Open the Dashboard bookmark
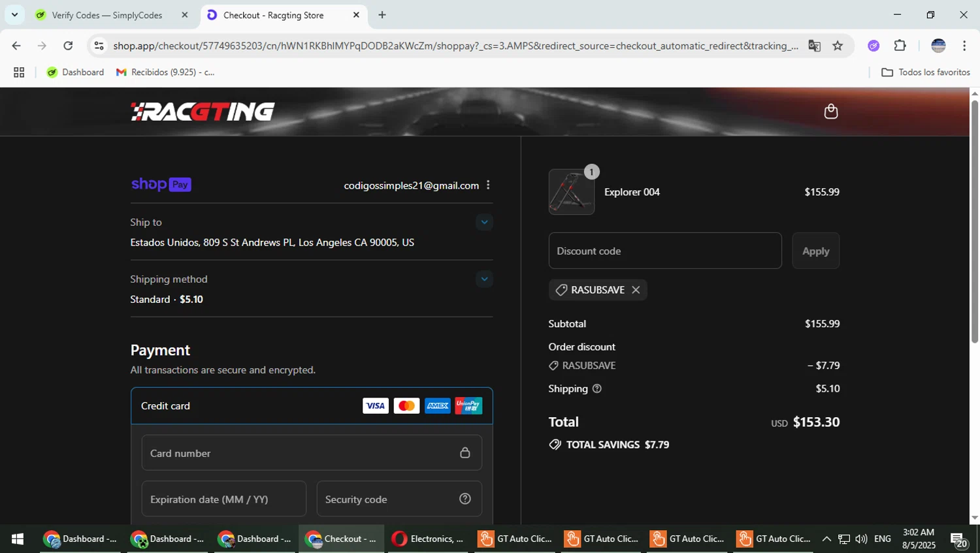This screenshot has width=980, height=553. [75, 72]
